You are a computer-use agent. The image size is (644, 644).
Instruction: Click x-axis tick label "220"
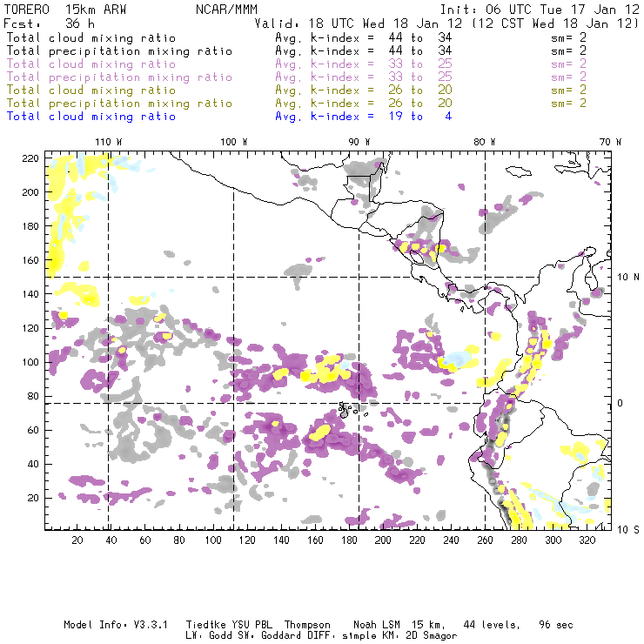[x=417, y=540]
